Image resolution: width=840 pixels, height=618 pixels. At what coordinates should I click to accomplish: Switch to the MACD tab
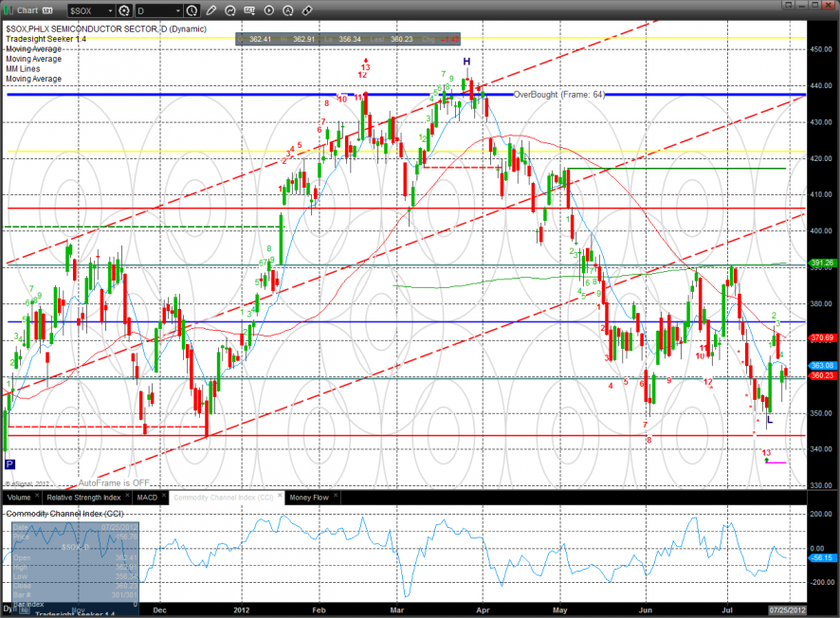[147, 498]
